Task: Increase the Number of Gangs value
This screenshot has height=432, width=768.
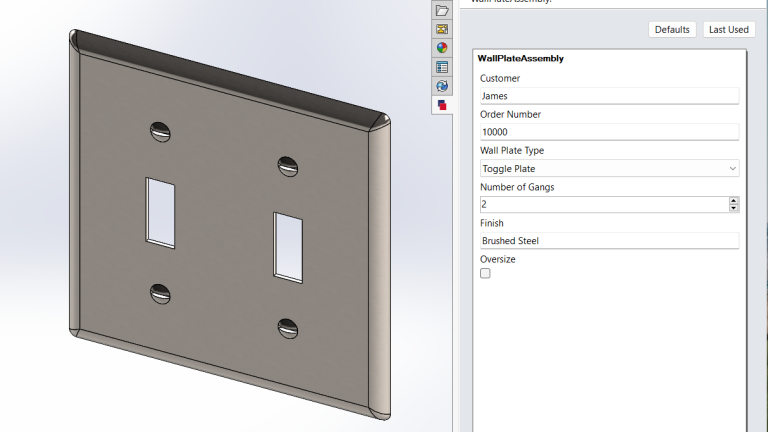Action: tap(734, 200)
